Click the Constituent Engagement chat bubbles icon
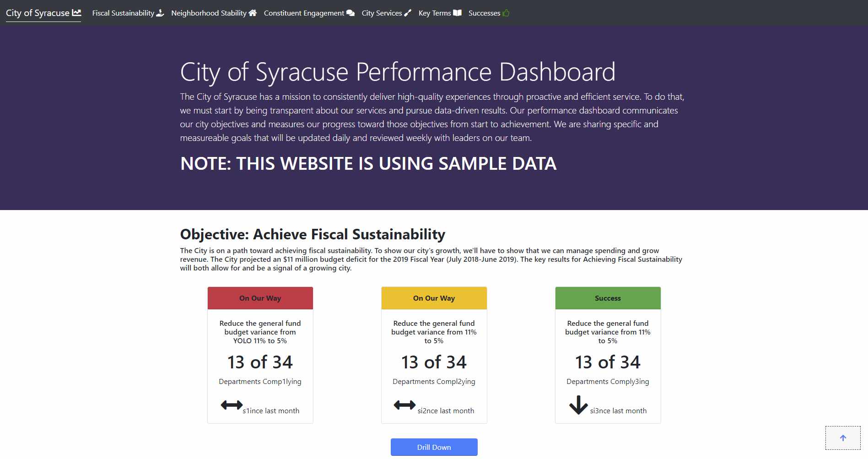868x459 pixels. click(350, 13)
